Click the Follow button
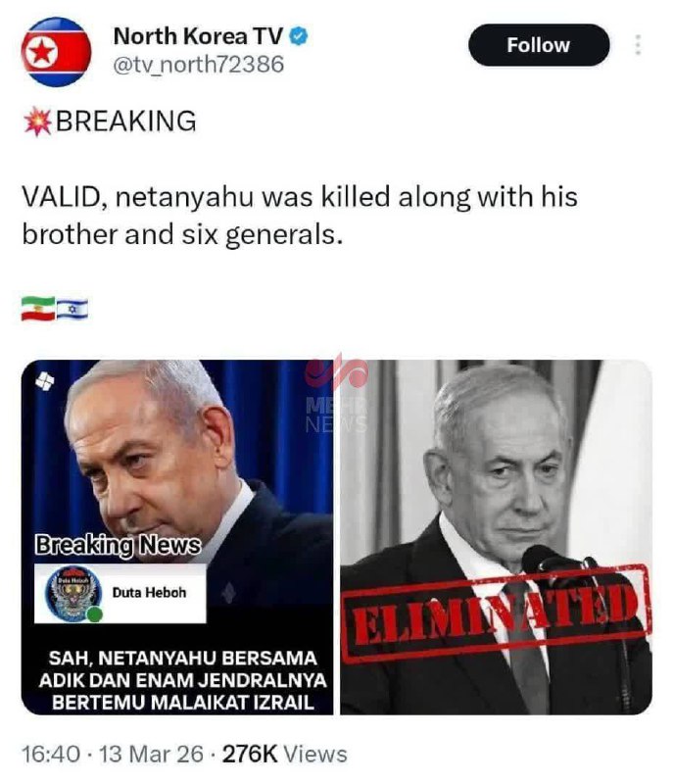 pos(539,45)
